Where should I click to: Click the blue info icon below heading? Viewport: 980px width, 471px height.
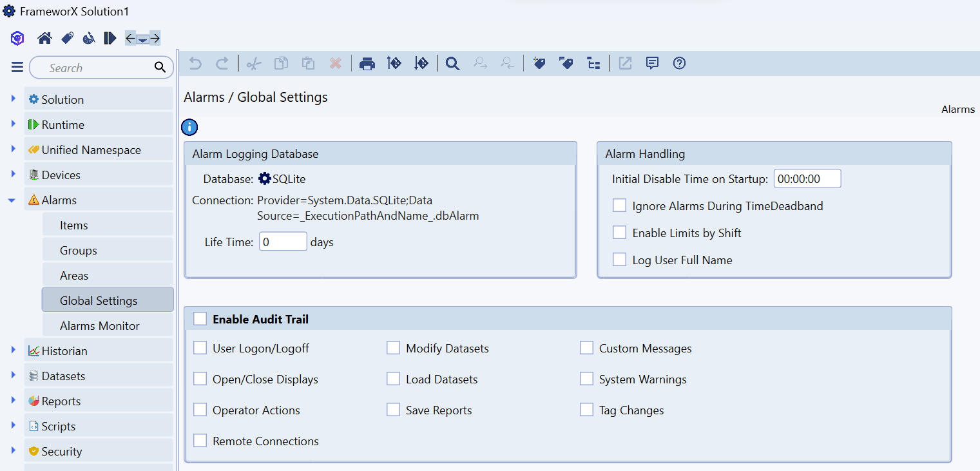[x=189, y=127]
